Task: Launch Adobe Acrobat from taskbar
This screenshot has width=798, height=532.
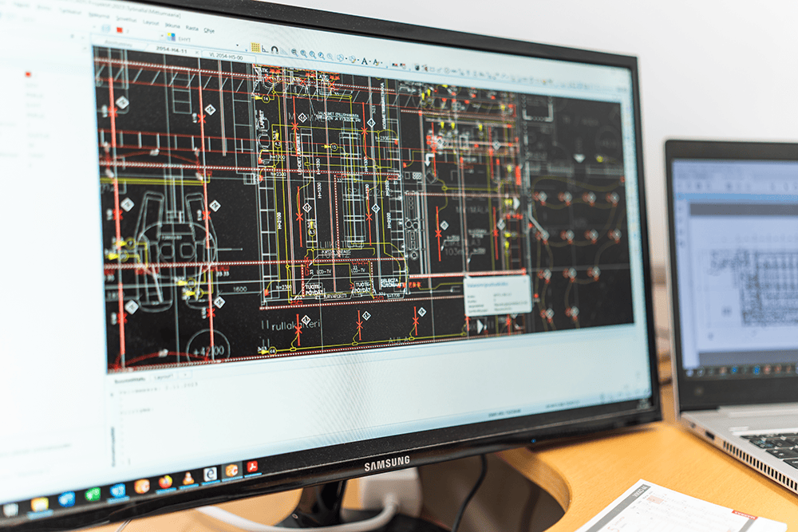Action: pos(251,466)
